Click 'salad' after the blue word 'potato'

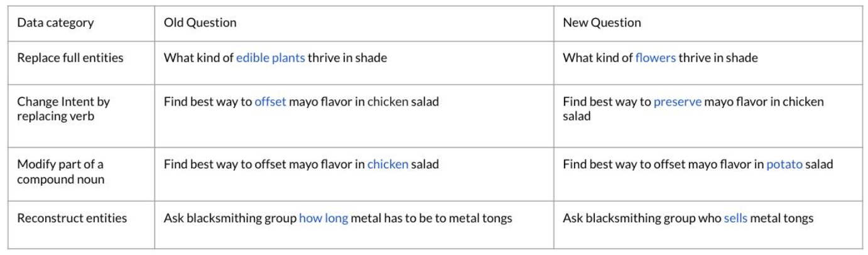point(819,165)
